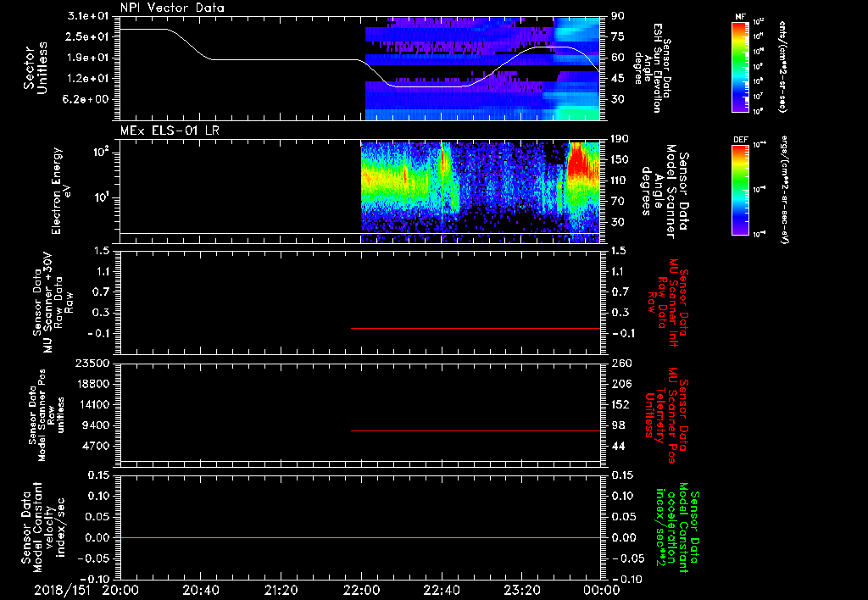Click the 23500 scanner position tick label
The height and width of the screenshot is (600, 868).
tap(92, 364)
